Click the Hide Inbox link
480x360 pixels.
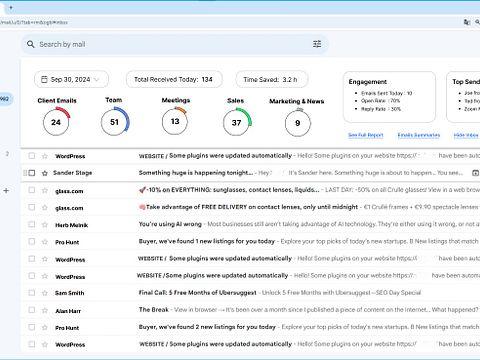coord(466,135)
